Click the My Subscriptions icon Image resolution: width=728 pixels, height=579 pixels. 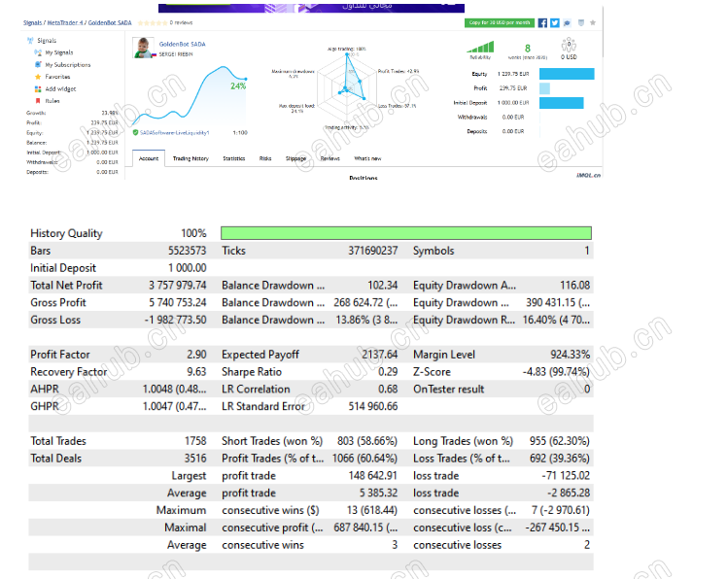pyautogui.click(x=38, y=64)
